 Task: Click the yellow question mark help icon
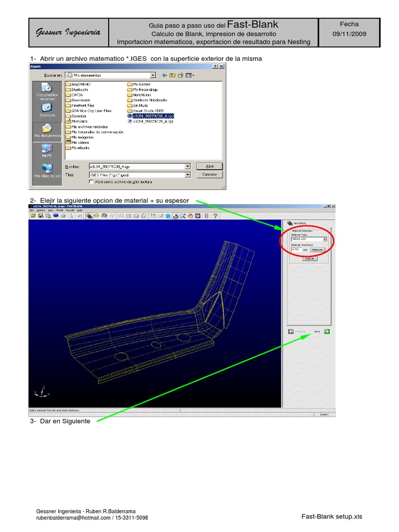pyautogui.click(x=215, y=216)
